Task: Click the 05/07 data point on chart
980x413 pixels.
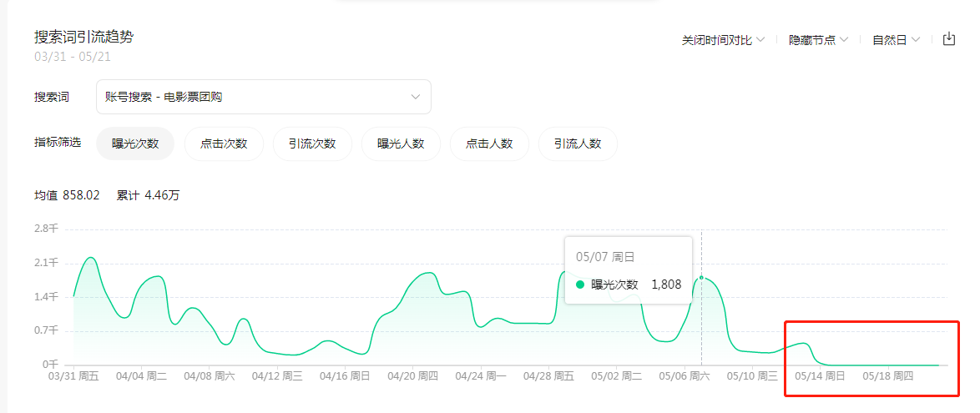Action: point(701,277)
